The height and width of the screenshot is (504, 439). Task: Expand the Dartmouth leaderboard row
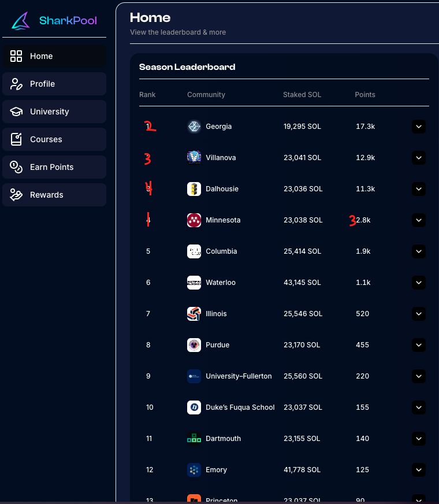(419, 439)
